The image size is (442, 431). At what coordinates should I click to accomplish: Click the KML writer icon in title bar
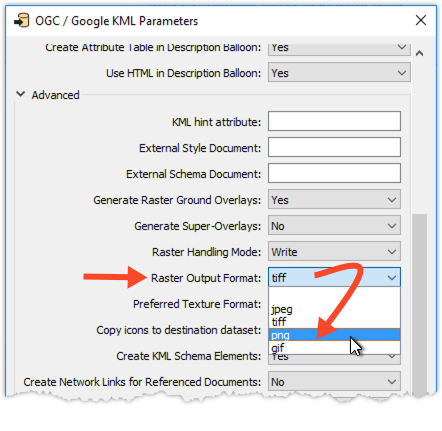point(22,21)
